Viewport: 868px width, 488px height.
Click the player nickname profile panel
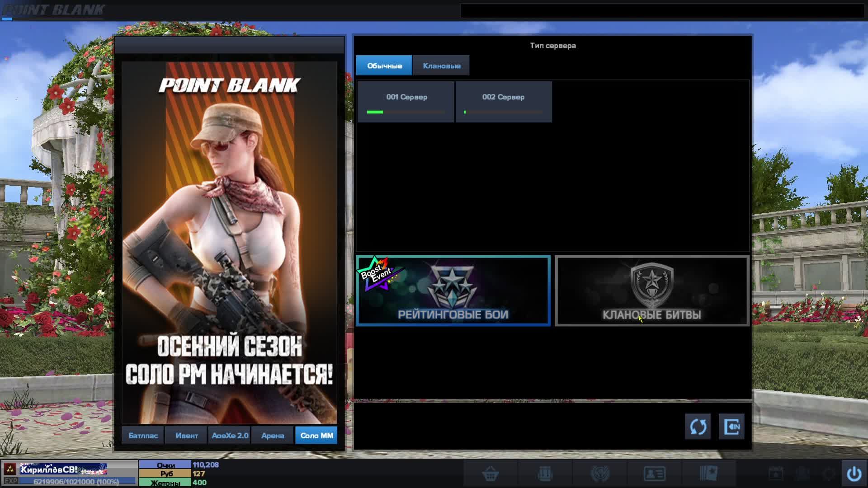point(63,469)
